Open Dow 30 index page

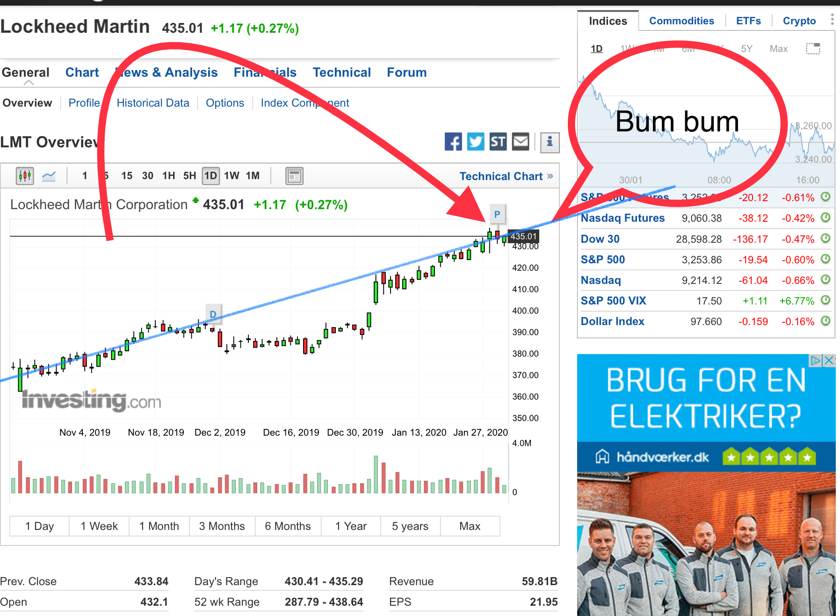point(600,239)
